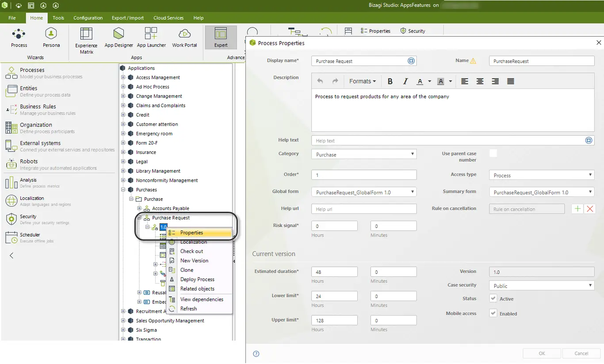Open text color picker arrow
604x364 pixels.
click(429, 81)
